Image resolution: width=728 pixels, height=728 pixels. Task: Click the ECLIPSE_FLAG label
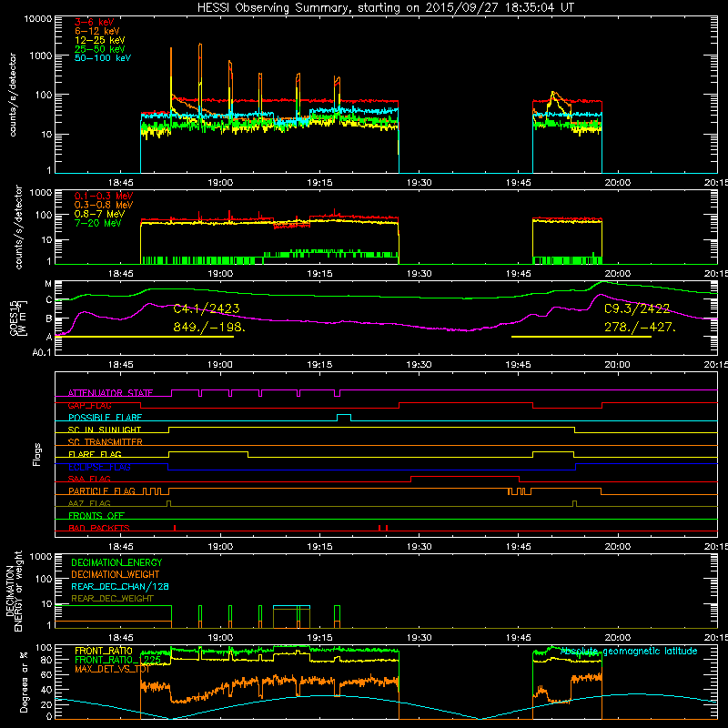point(99,467)
